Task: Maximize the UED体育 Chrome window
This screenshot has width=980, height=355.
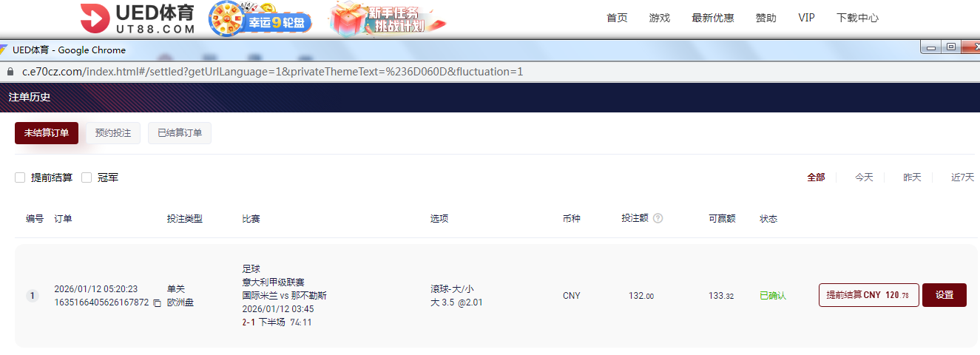Action: tap(951, 47)
